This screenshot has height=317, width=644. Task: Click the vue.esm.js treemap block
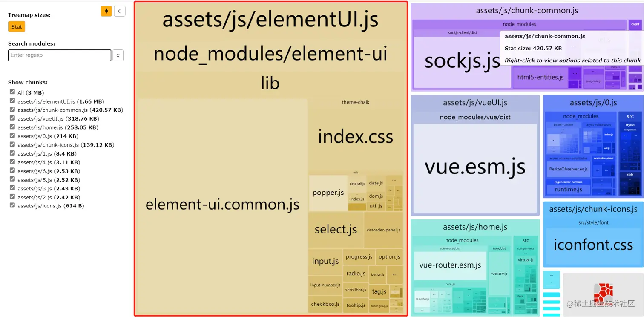pos(475,167)
